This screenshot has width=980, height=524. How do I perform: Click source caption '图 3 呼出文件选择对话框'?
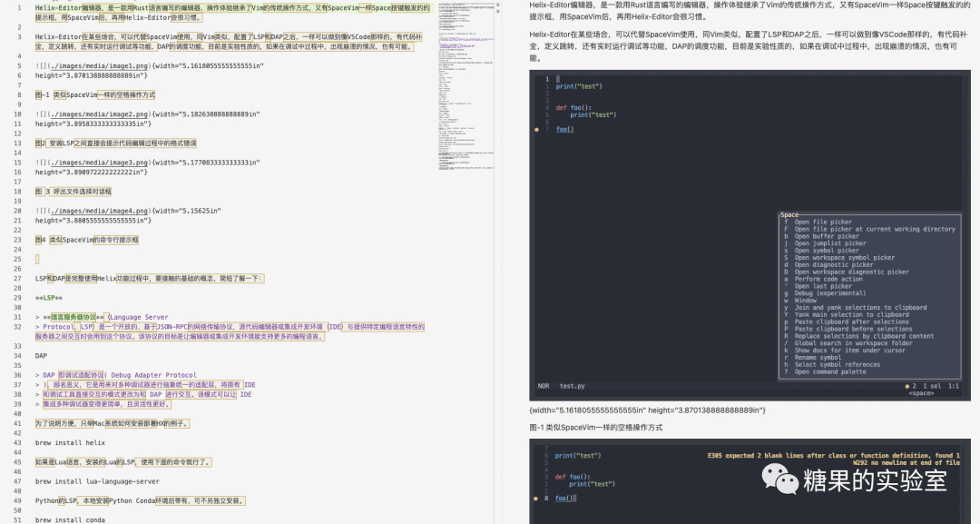73,192
